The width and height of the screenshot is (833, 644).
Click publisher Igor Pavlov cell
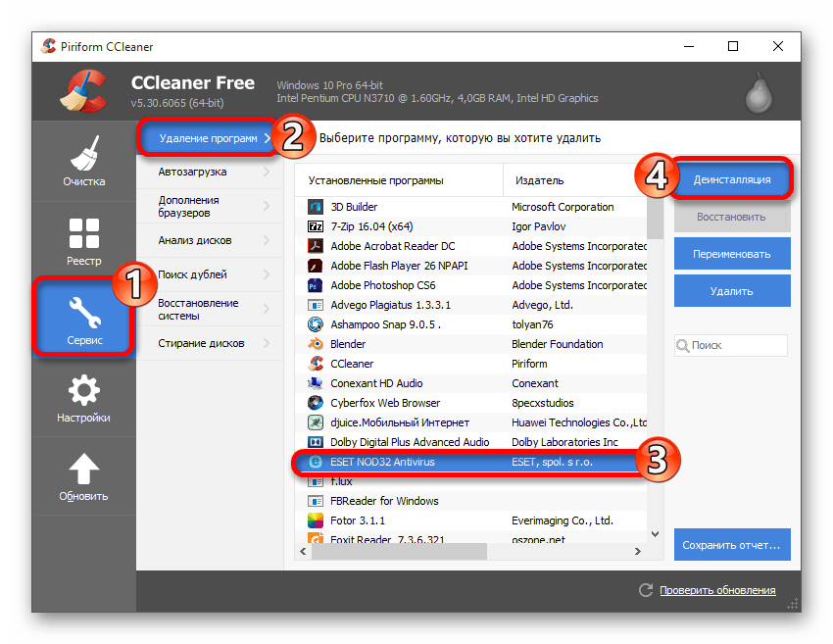point(538,226)
